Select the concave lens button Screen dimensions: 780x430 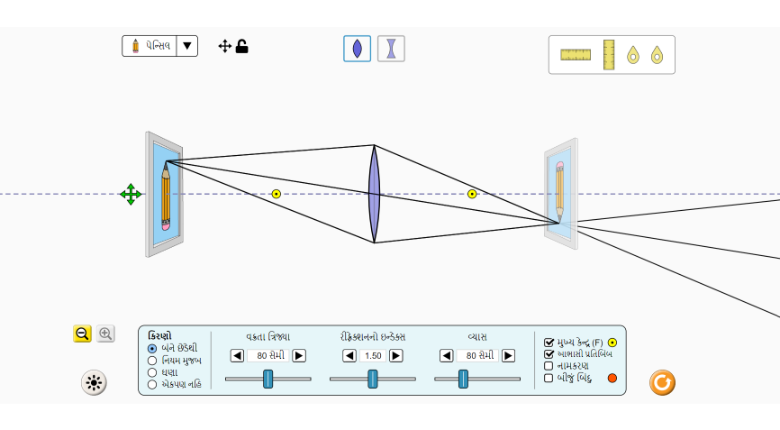point(391,49)
